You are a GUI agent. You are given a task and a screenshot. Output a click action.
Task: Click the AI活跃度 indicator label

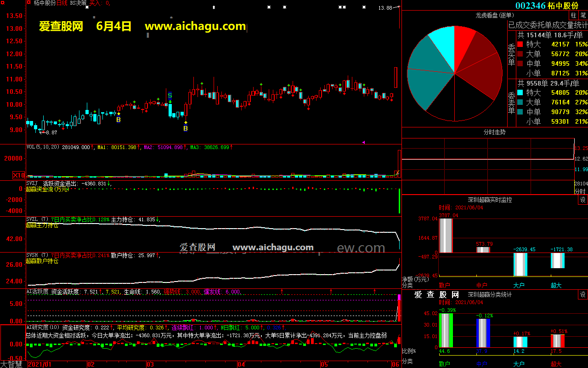pos(38,292)
